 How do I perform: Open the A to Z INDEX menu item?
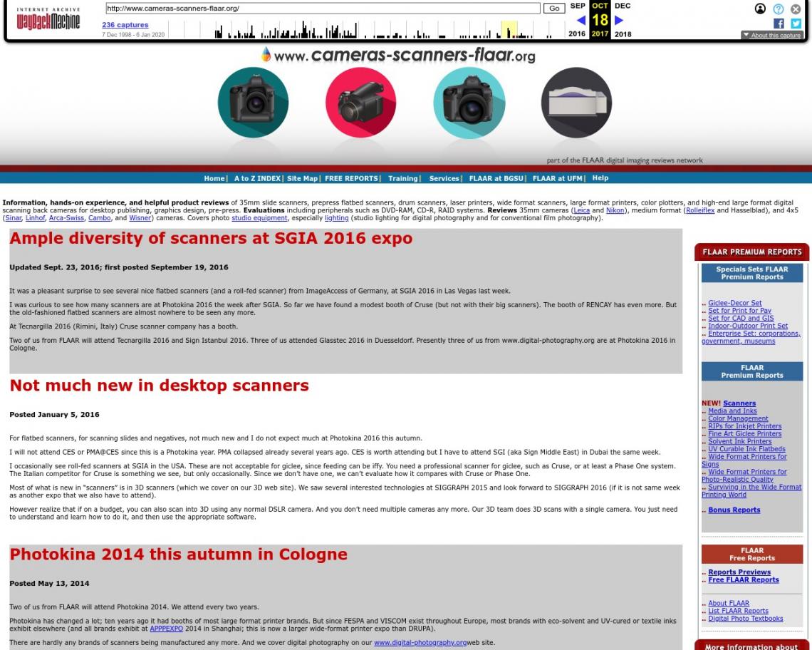(257, 178)
